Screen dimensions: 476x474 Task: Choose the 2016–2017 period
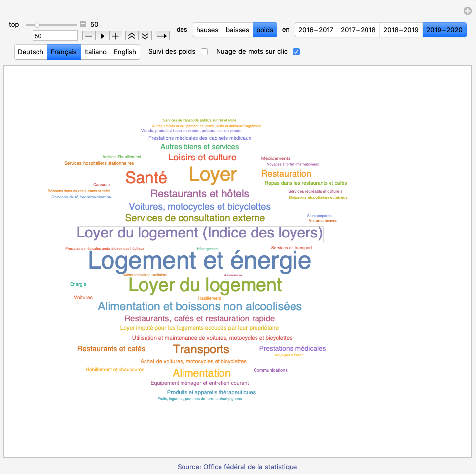point(315,30)
